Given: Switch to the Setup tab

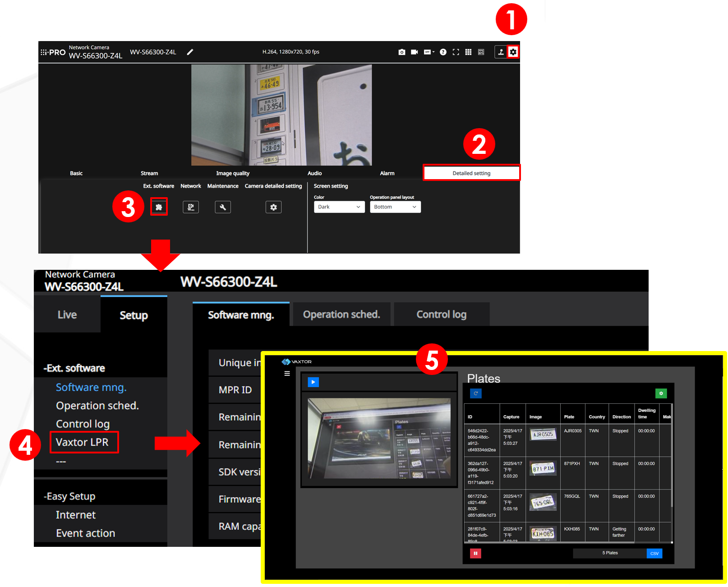Looking at the screenshot, I should click(134, 315).
